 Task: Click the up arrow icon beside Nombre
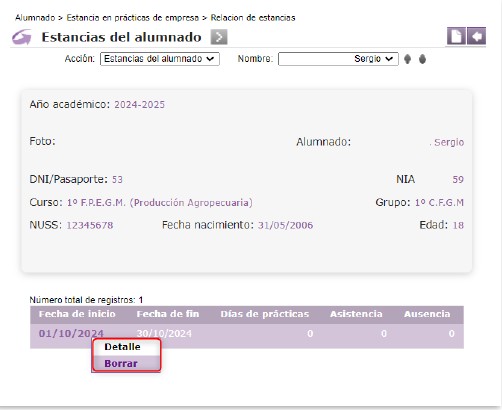[x=407, y=59]
